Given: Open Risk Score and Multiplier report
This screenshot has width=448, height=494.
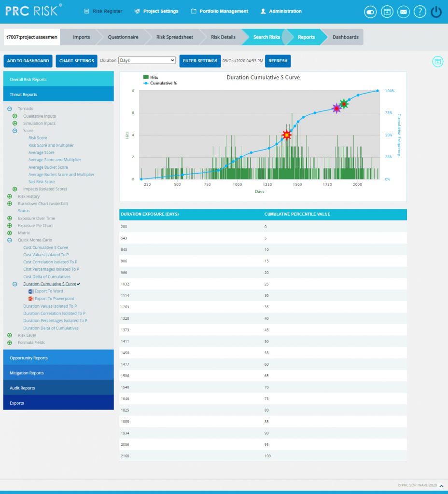Looking at the screenshot, I should [51, 145].
